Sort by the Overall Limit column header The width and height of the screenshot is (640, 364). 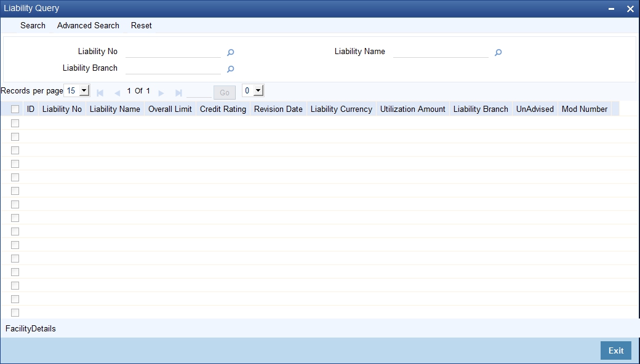pyautogui.click(x=170, y=109)
